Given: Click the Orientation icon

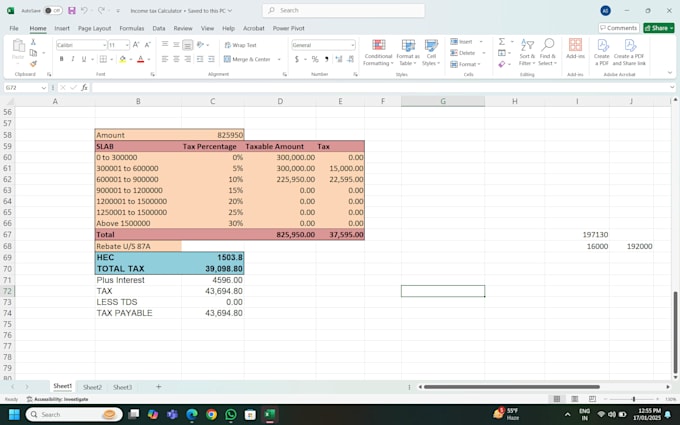Looking at the screenshot, I should click(200, 45).
